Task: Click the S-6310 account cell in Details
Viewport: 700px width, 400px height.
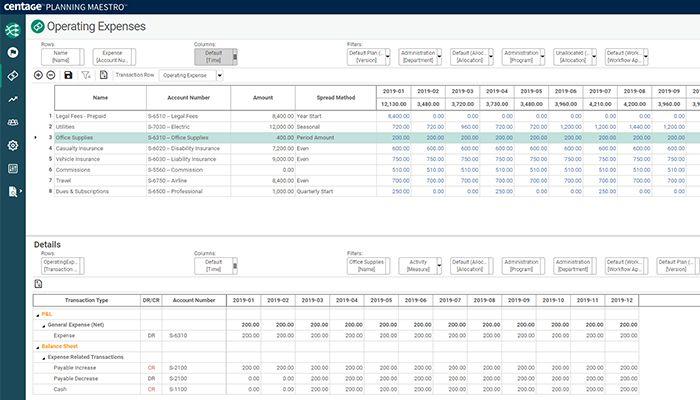Action: point(194,335)
